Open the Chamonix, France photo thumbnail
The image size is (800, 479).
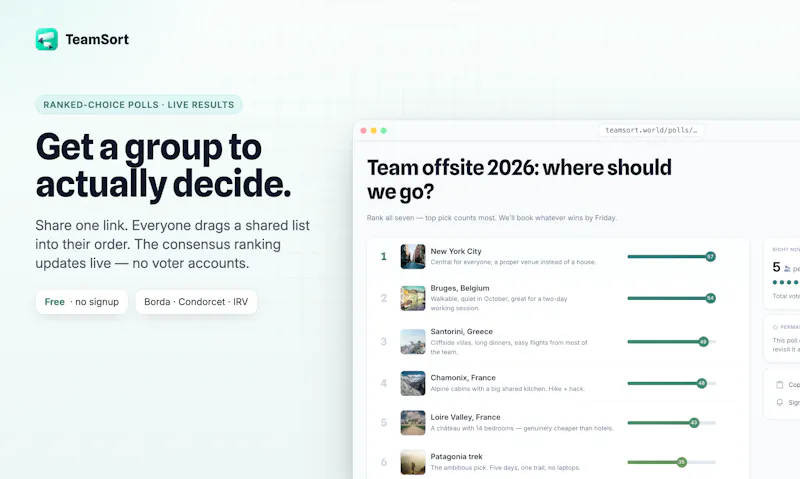(413, 383)
